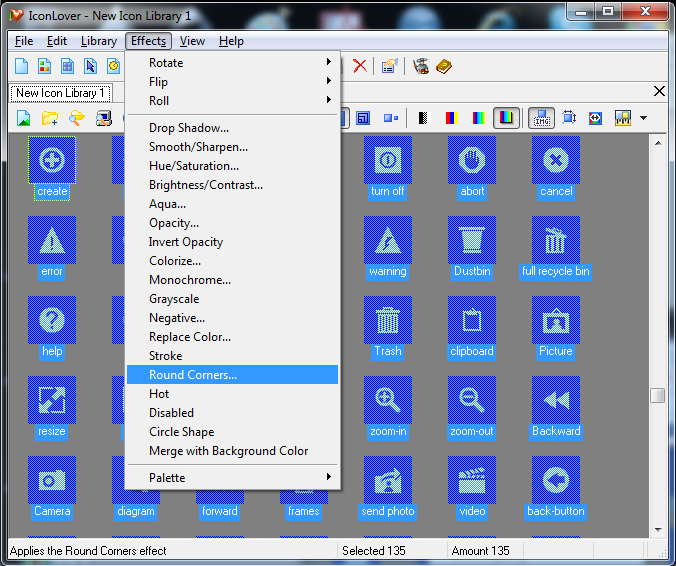The height and width of the screenshot is (566, 676).
Task: Apply the Stroke effect
Action: [232, 356]
